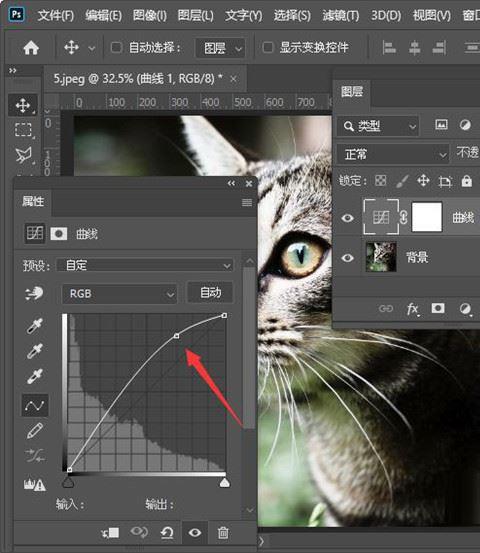This screenshot has height=553, width=480.
Task: Click the clip to layer icon
Action: pos(110,533)
